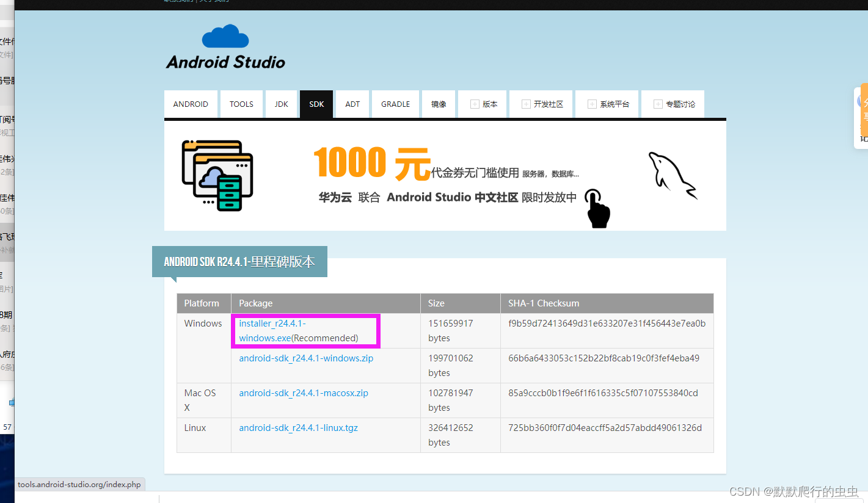Click the size value 102781947 bytes
Image resolution: width=868 pixels, height=503 pixels.
click(451, 400)
